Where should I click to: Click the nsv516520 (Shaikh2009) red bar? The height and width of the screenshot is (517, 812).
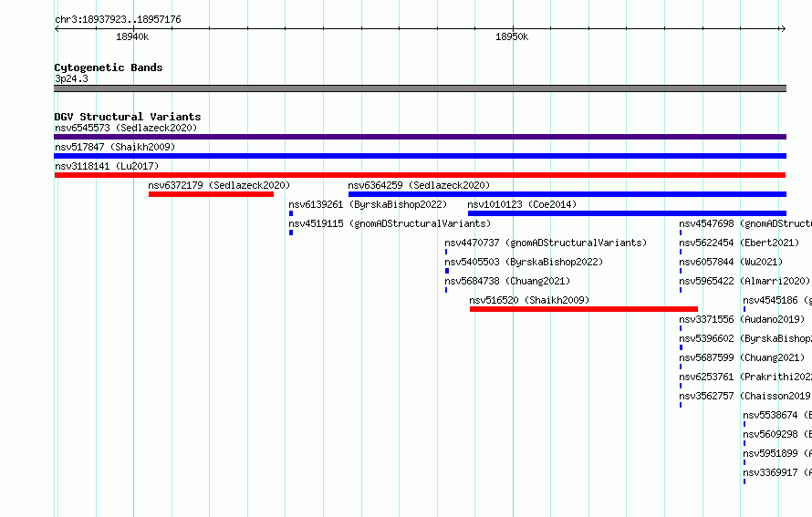click(584, 309)
